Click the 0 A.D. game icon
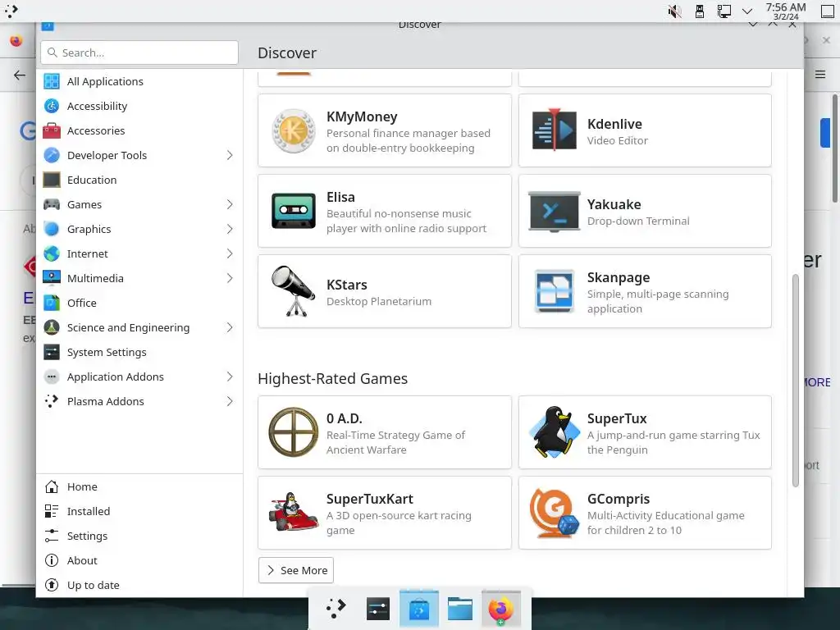This screenshot has height=630, width=840. click(x=293, y=432)
